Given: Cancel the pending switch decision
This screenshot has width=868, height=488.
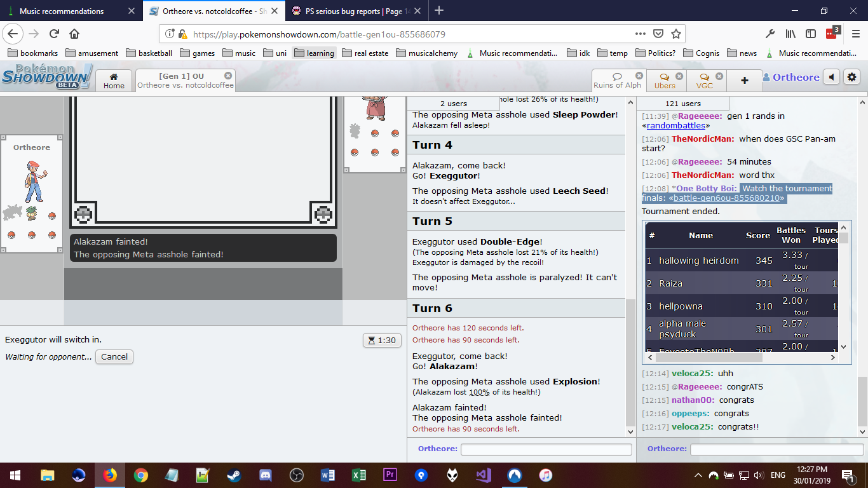Looking at the screenshot, I should coord(114,356).
